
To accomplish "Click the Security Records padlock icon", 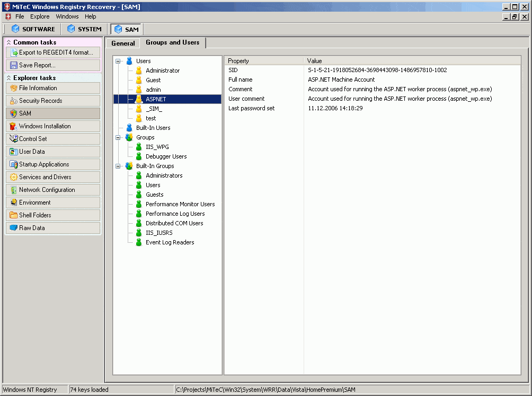I will tap(14, 101).
